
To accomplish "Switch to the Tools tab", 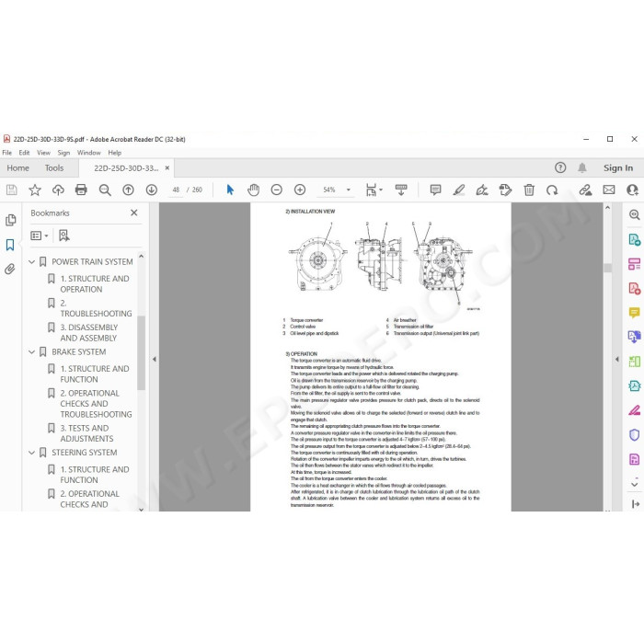I will coord(54,168).
